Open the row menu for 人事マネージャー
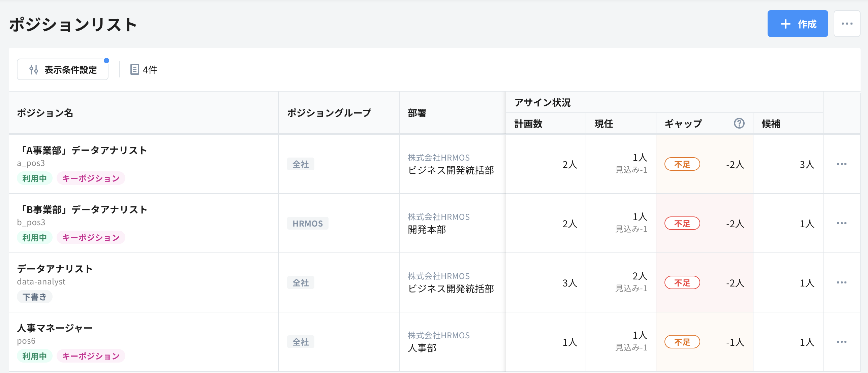The image size is (868, 373). (842, 341)
